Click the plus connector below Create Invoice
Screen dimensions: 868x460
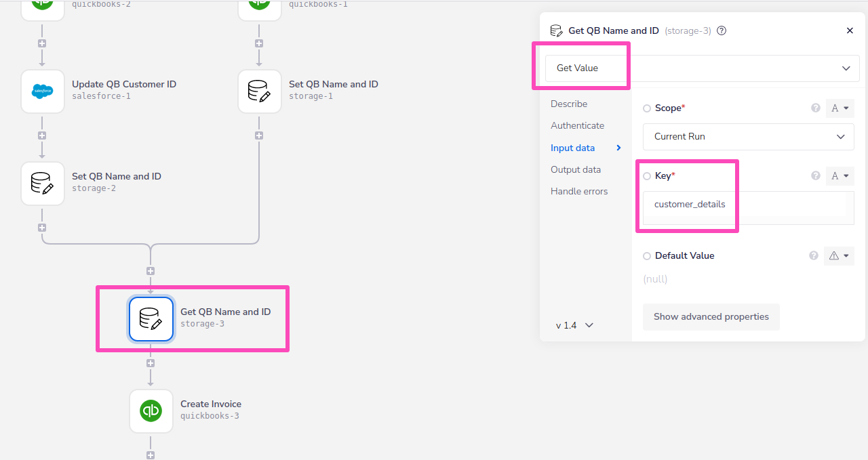151,455
